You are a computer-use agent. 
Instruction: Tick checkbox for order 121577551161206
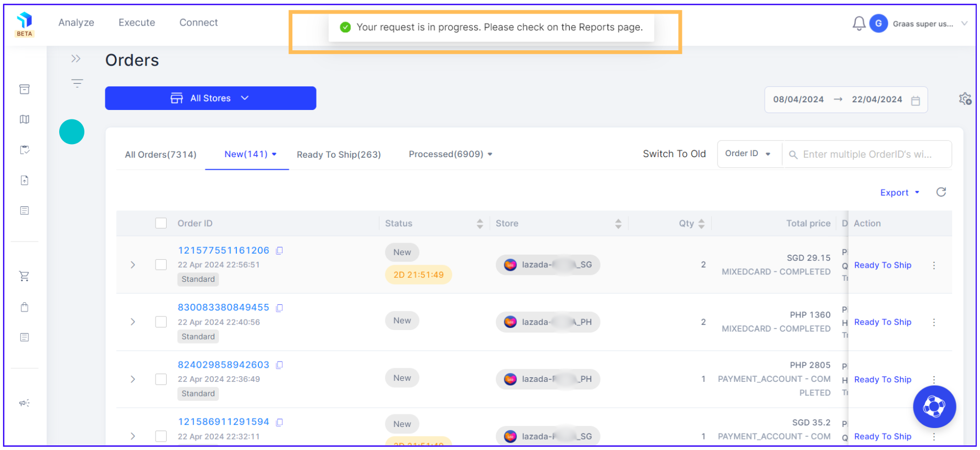(161, 265)
